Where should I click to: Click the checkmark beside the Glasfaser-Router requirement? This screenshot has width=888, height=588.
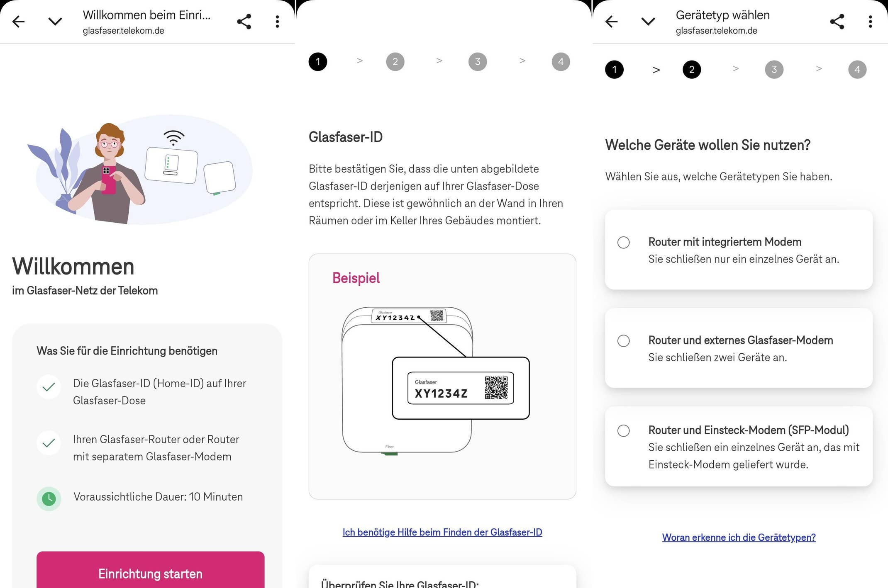click(49, 443)
